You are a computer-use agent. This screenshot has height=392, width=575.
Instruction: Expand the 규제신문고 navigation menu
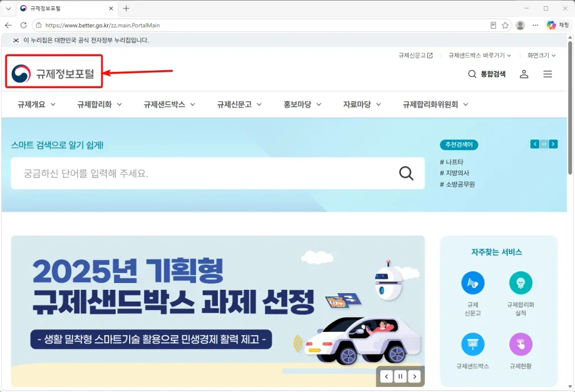(239, 104)
